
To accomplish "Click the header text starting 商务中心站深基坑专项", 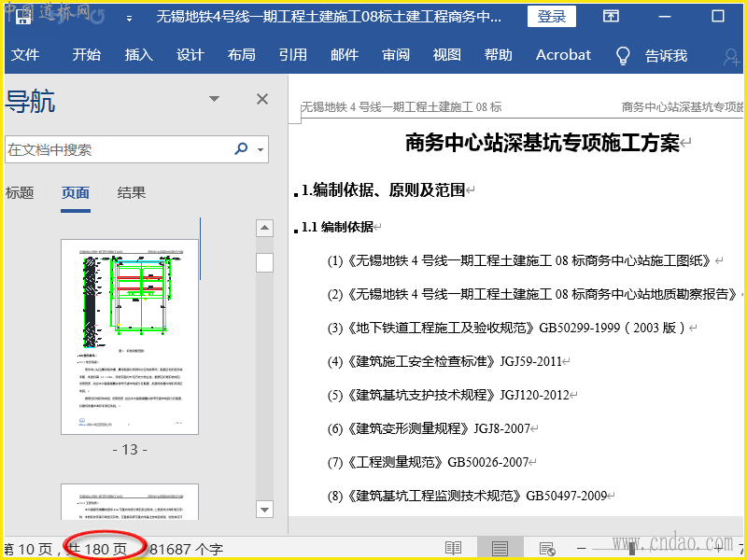I will (683, 106).
